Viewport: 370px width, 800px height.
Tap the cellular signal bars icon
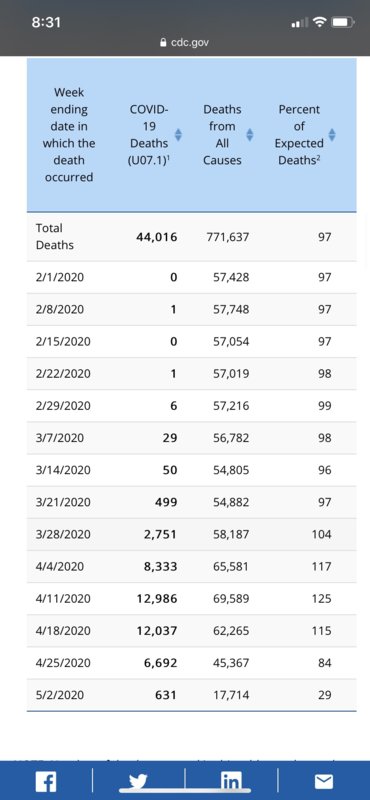(x=297, y=23)
